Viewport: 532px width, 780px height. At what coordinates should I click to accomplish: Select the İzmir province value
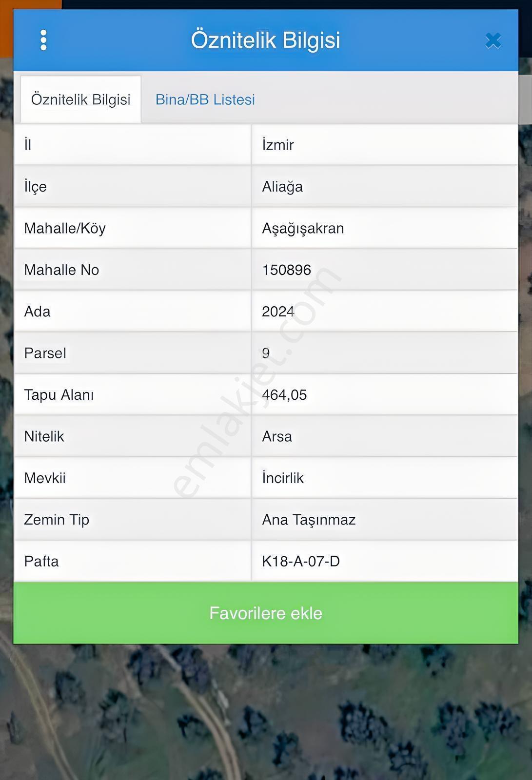[x=278, y=145]
